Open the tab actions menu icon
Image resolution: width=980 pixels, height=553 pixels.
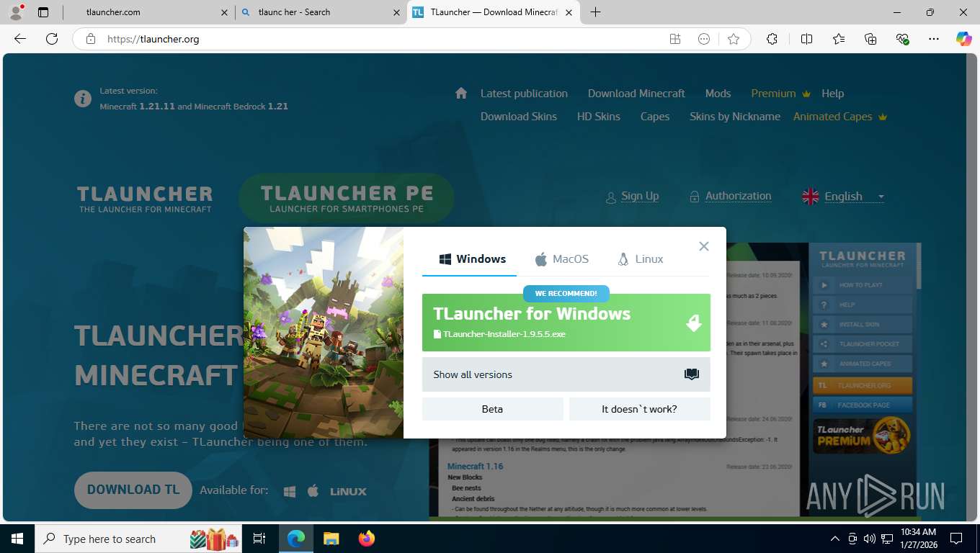tap(43, 12)
